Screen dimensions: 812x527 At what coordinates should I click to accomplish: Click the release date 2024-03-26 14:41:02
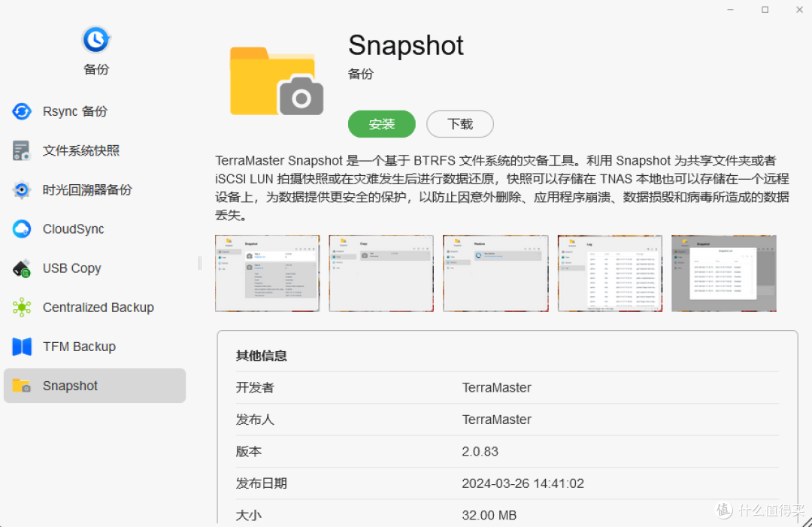523,483
